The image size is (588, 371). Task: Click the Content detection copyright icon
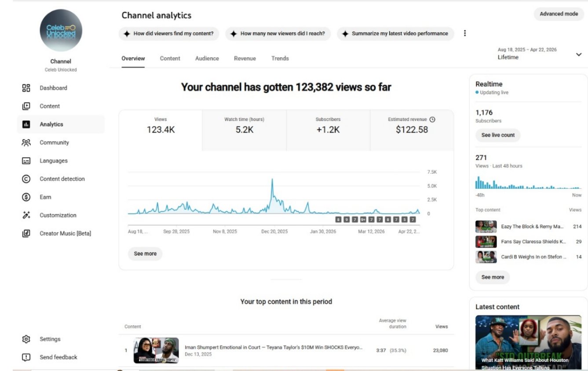point(26,179)
